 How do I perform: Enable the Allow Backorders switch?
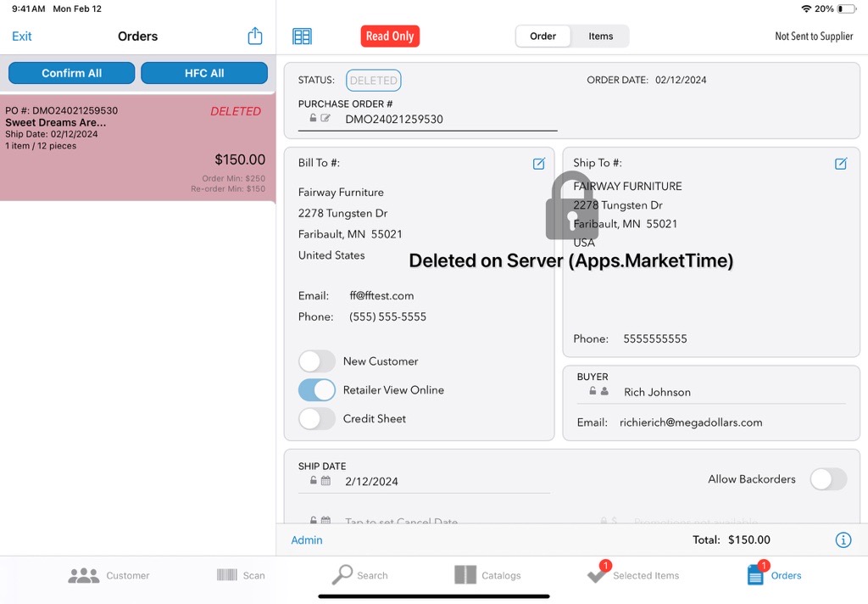coord(828,479)
